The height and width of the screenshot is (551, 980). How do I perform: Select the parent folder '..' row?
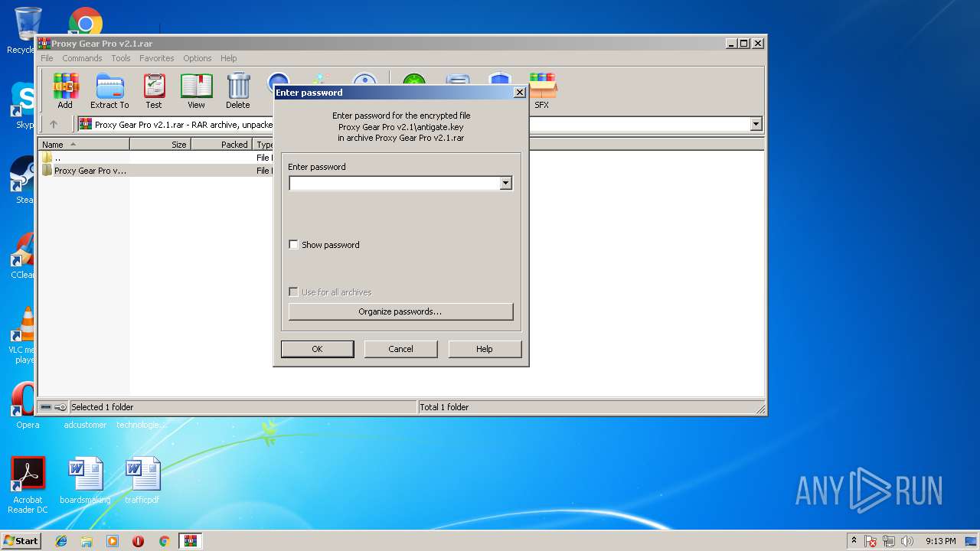tap(155, 158)
